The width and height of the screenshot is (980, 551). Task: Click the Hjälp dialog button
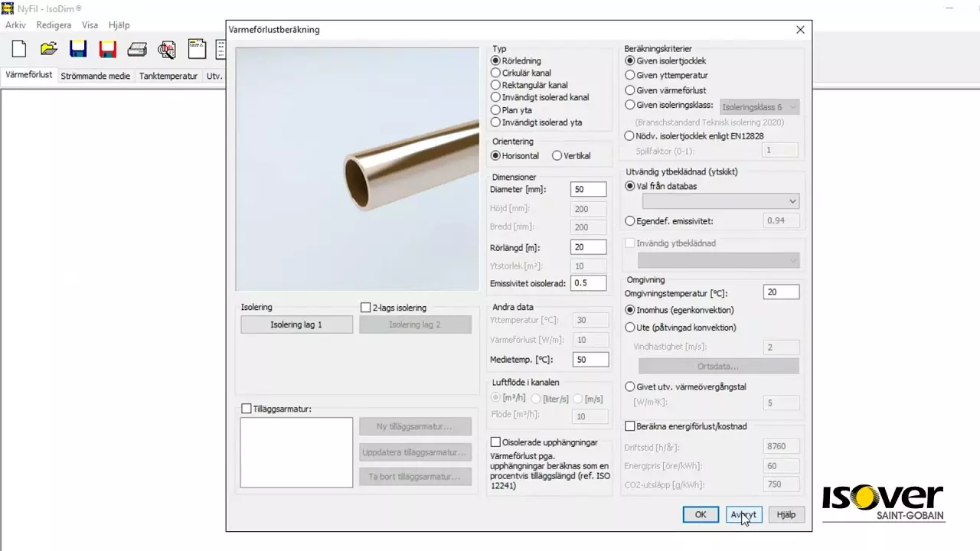coord(786,514)
